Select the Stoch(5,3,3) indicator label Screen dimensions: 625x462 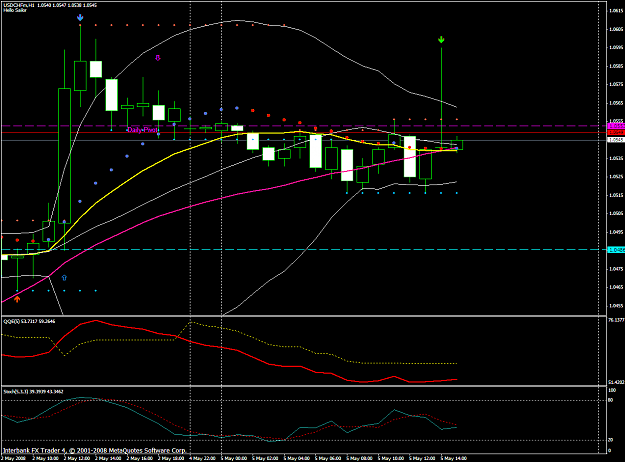33,392
